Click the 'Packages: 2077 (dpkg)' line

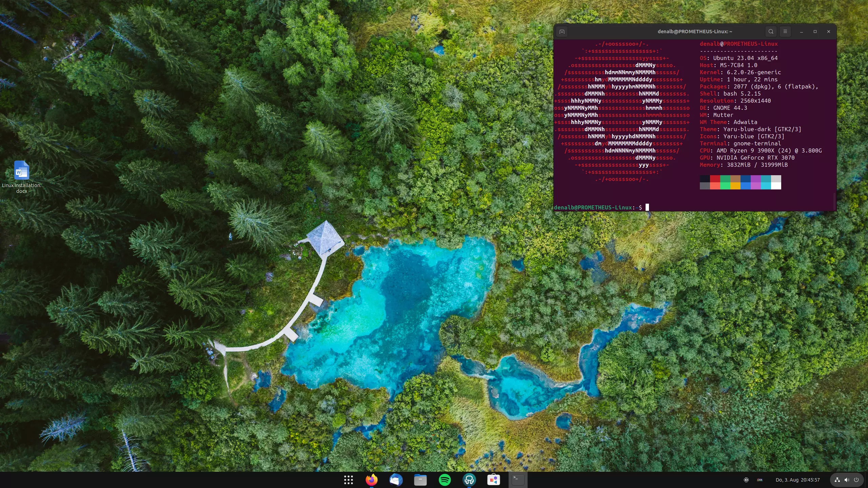(759, 86)
